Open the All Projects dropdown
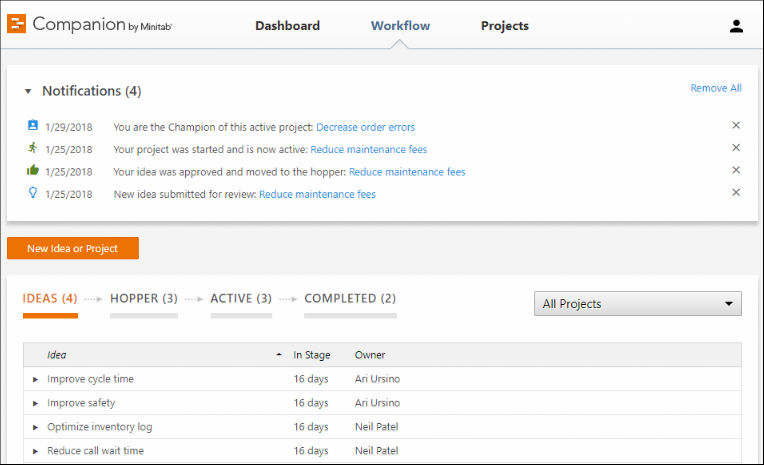Screen dimensions: 764x465 coord(638,304)
